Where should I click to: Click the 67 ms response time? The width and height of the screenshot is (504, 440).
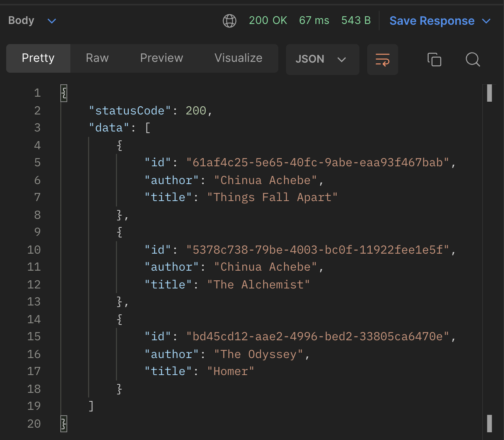314,20
